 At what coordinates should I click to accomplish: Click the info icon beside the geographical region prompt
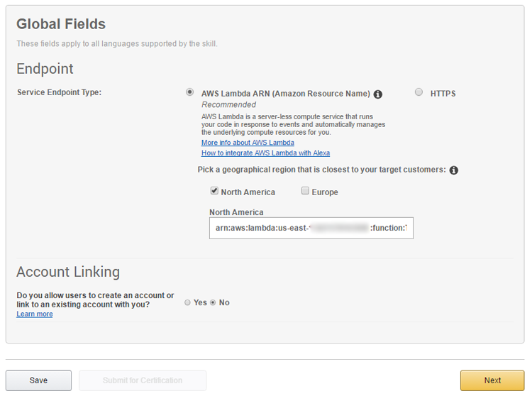click(454, 170)
